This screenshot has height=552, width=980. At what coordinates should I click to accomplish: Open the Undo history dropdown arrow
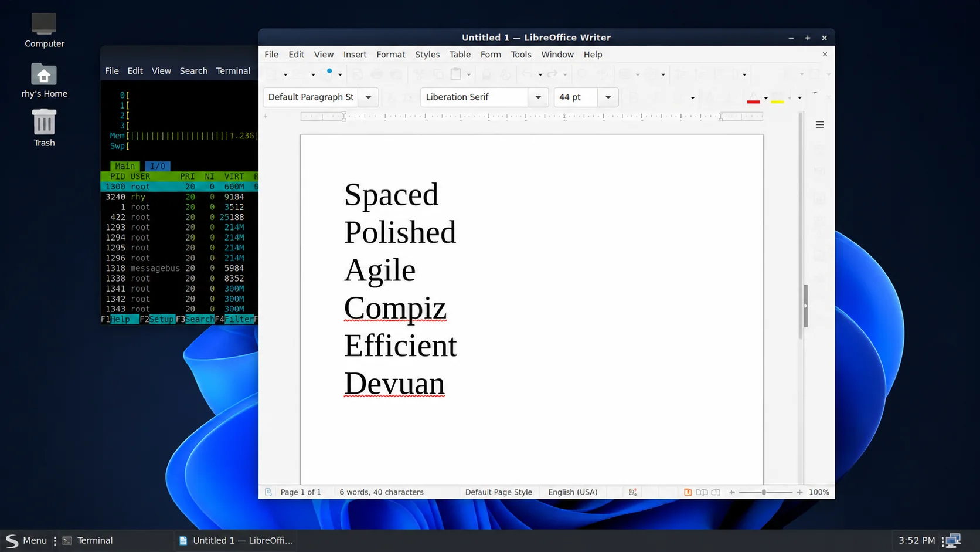pos(540,74)
